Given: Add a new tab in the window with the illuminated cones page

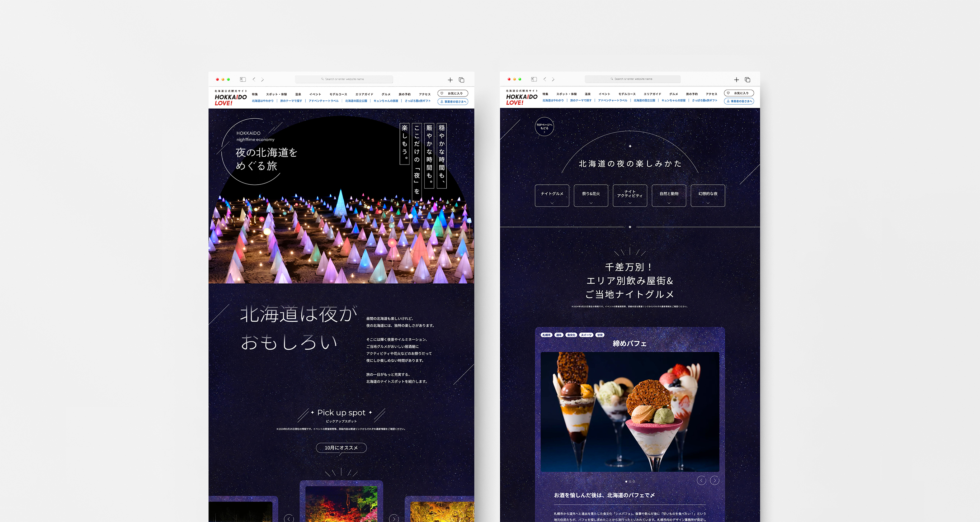Looking at the screenshot, I should (x=450, y=80).
